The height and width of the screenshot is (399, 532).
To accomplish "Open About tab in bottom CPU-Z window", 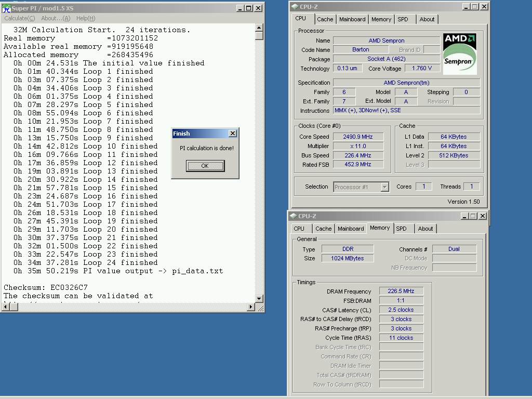I will coord(425,229).
